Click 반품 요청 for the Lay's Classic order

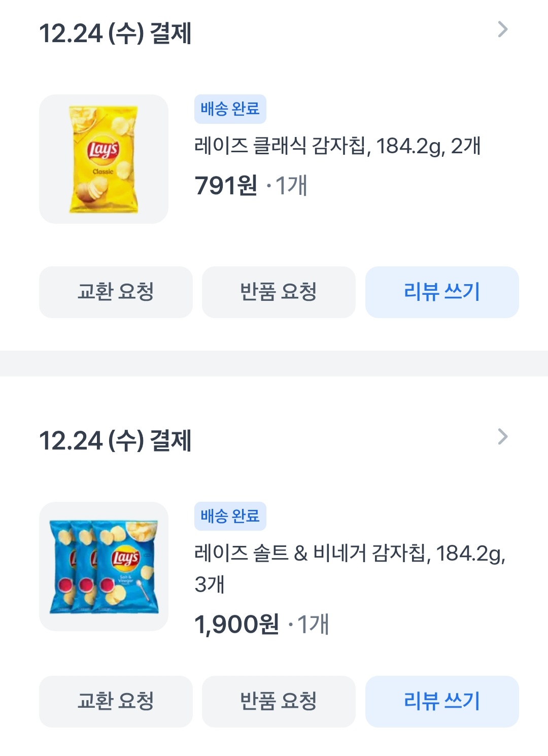[279, 292]
